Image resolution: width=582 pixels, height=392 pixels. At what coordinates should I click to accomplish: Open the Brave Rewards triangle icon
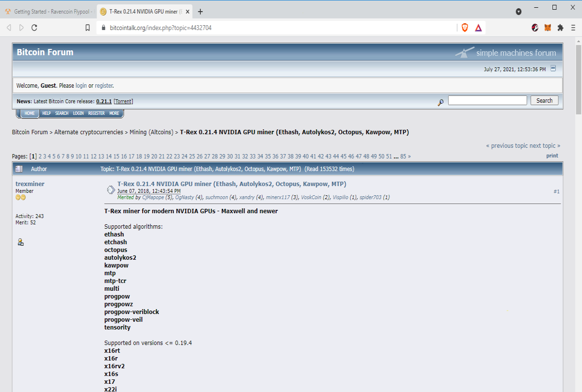tap(478, 28)
